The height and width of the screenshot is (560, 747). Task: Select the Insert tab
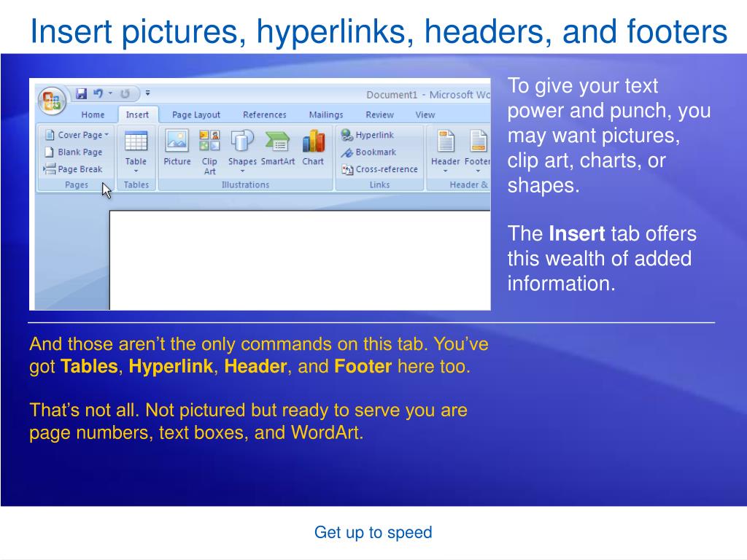point(137,114)
